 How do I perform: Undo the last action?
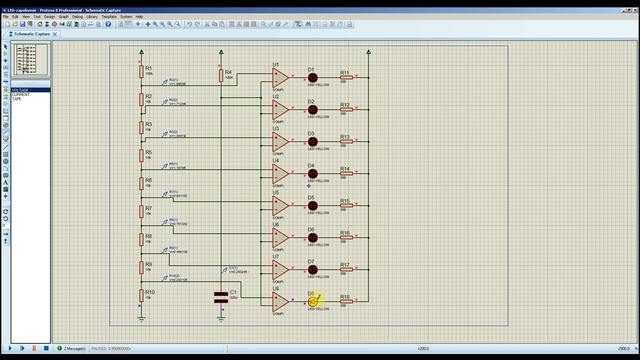coord(190,24)
